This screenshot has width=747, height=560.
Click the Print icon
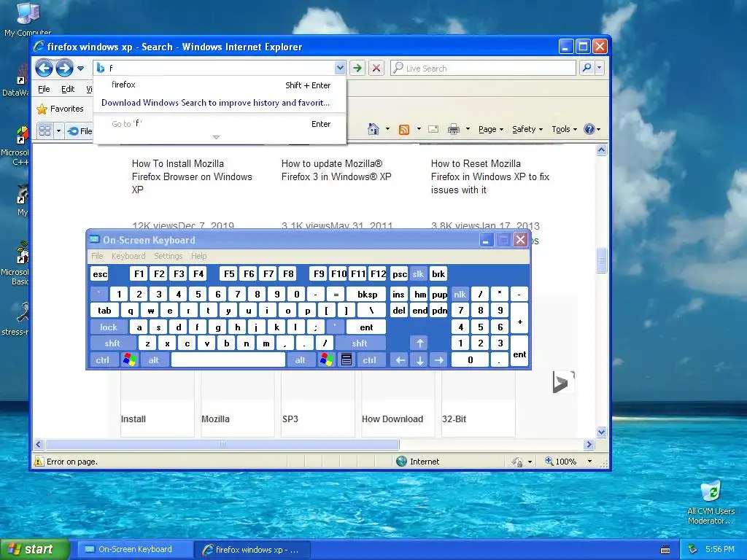(454, 129)
